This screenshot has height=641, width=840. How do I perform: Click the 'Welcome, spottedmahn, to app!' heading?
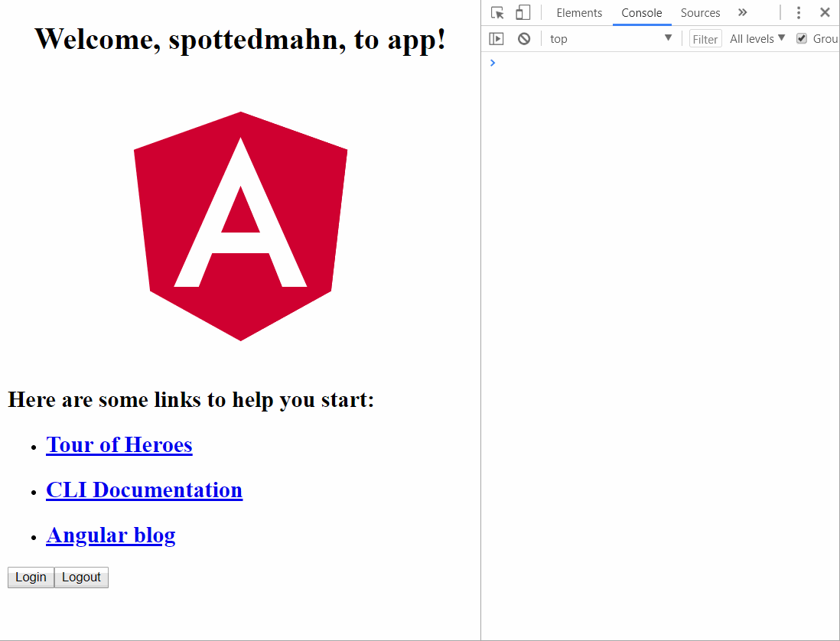tap(240, 39)
